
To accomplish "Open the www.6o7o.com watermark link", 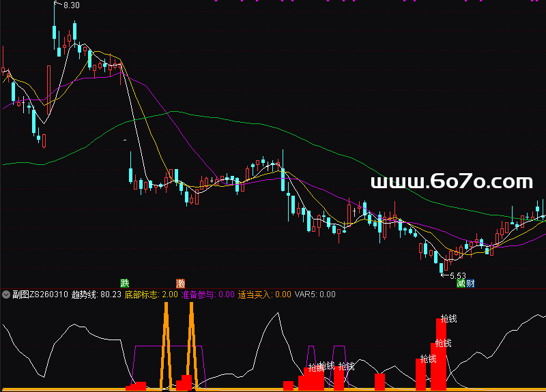I will pos(451,182).
